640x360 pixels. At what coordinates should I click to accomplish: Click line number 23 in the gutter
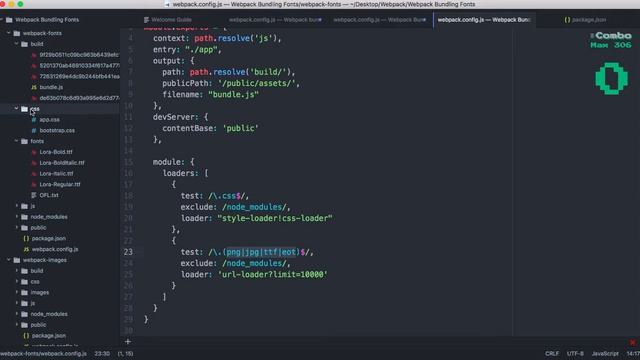point(128,252)
